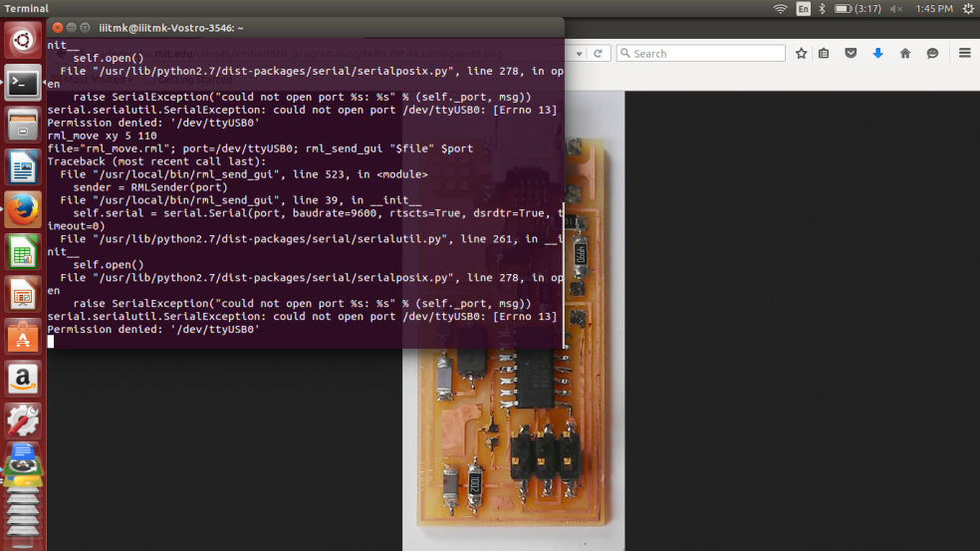Open the muted sound volume indicator
The height and width of the screenshot is (551, 980).
pos(896,9)
